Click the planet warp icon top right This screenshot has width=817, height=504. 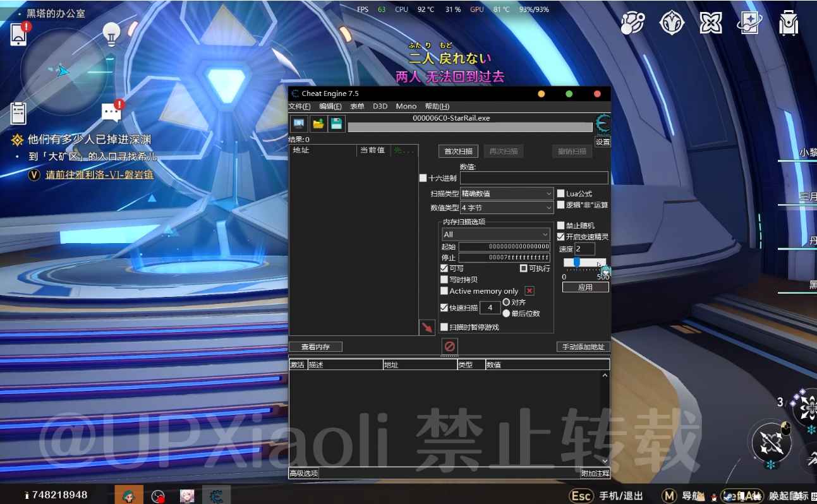(632, 24)
